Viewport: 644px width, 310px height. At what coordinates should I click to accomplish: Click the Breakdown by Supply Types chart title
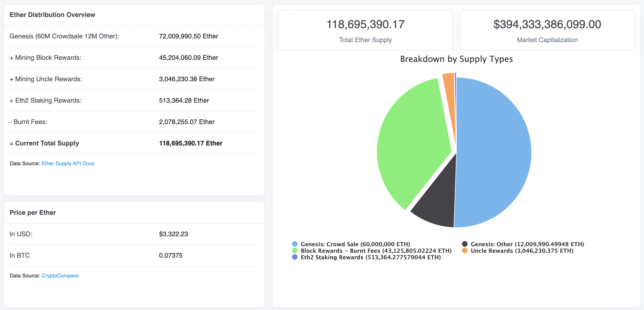pyautogui.click(x=456, y=59)
